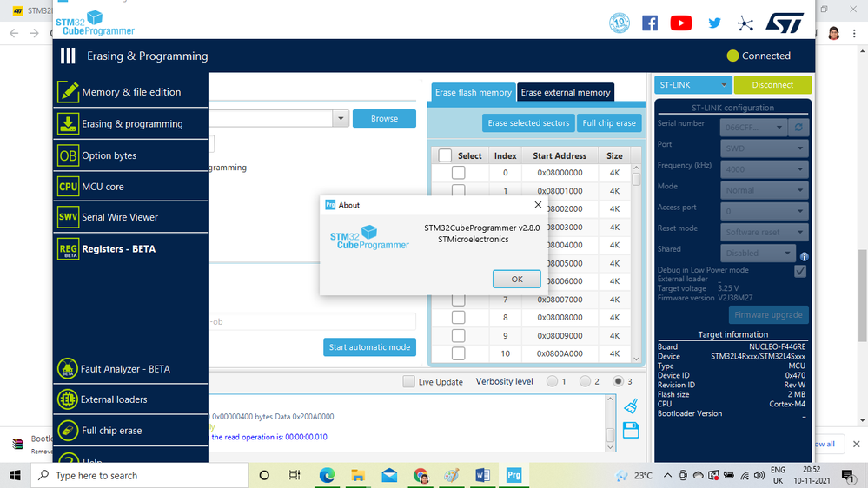Open Frequency 4000 kHz dropdown
Image resolution: width=868 pixels, height=488 pixels.
[764, 169]
